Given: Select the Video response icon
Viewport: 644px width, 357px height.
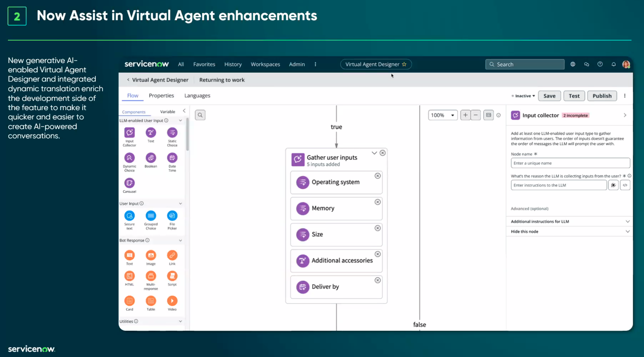Looking at the screenshot, I should (172, 301).
